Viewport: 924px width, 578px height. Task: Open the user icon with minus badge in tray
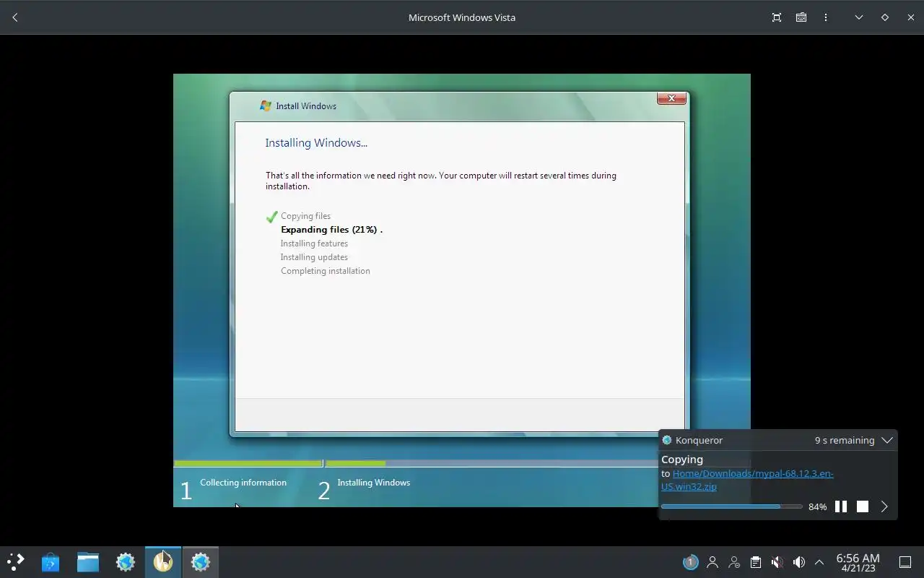coord(734,562)
